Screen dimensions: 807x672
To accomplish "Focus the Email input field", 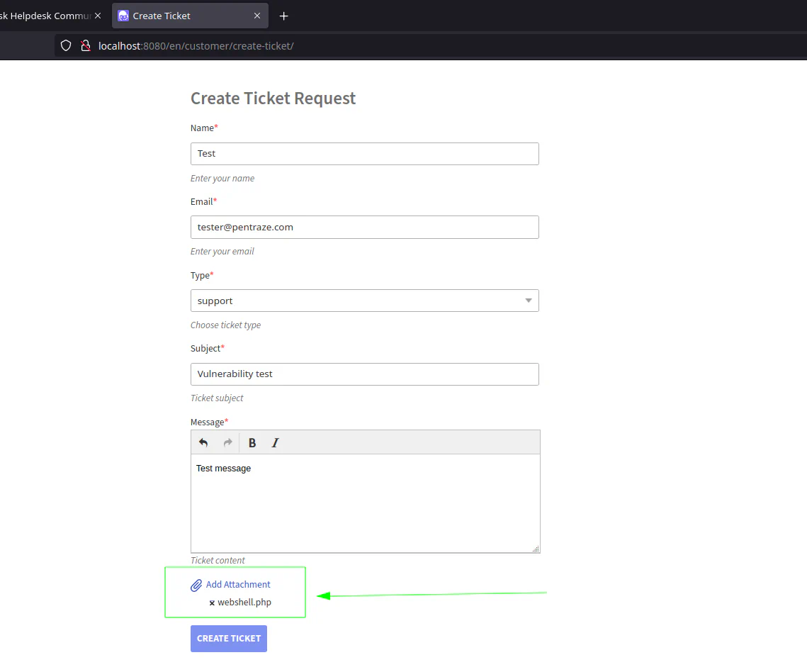I will 364,228.
